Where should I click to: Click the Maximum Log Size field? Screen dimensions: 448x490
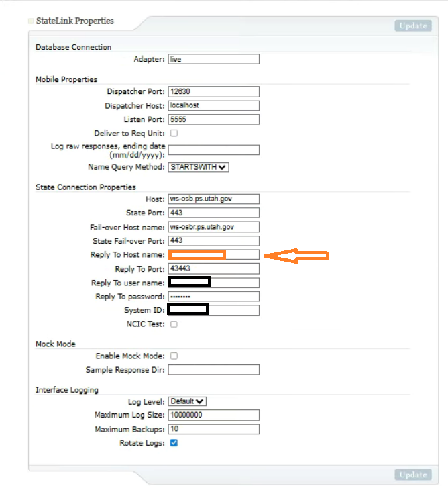[x=213, y=415]
